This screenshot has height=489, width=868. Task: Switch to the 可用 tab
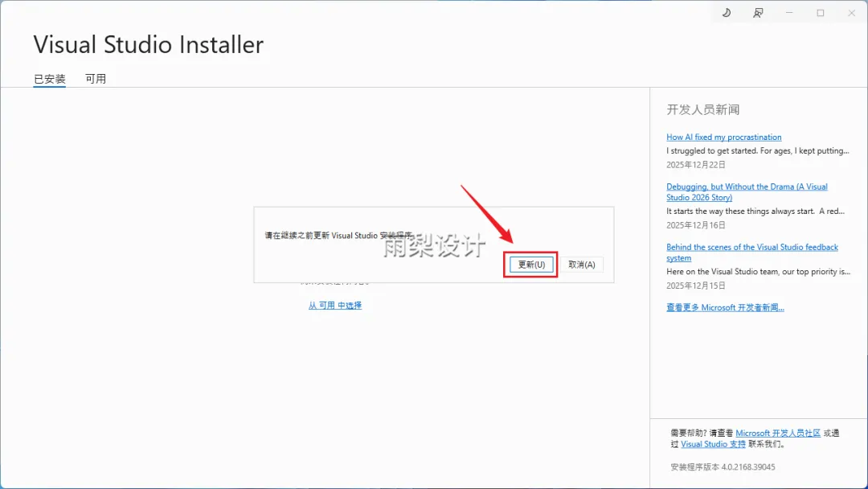[x=95, y=79]
